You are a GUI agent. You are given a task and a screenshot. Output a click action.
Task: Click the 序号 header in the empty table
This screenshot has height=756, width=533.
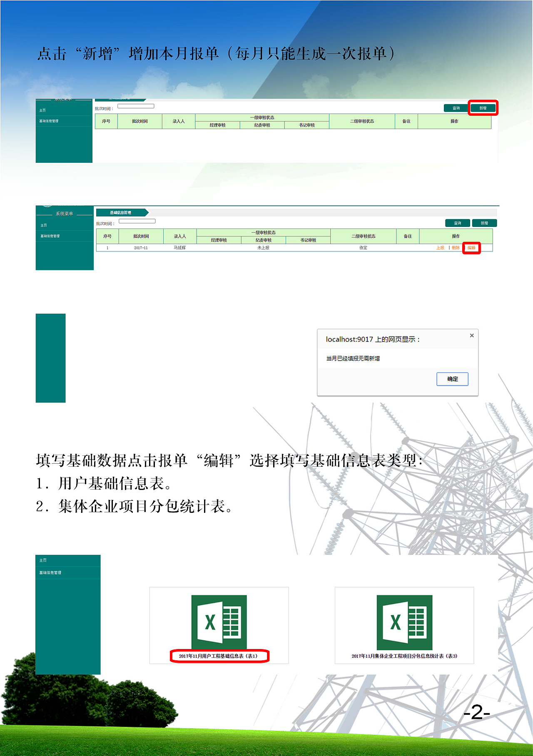point(106,121)
